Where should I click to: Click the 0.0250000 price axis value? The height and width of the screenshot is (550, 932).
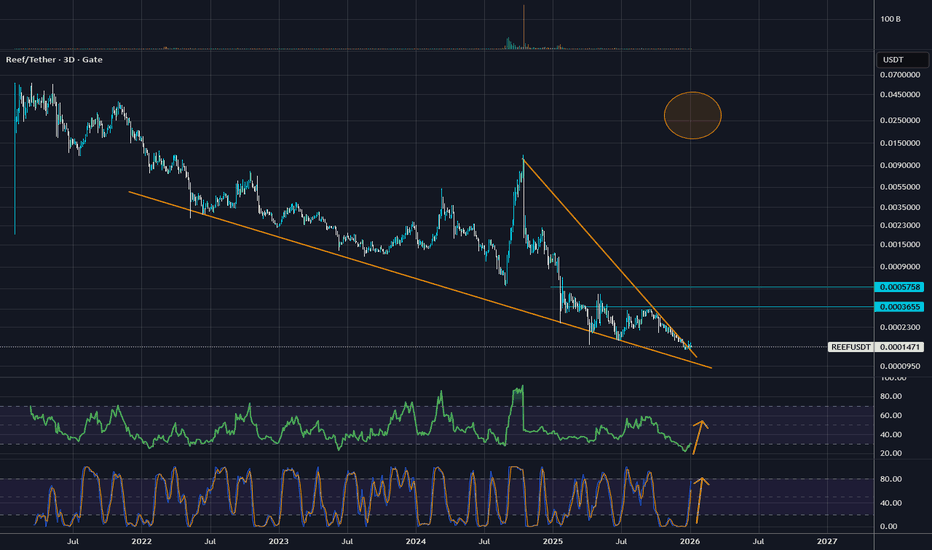click(x=900, y=120)
